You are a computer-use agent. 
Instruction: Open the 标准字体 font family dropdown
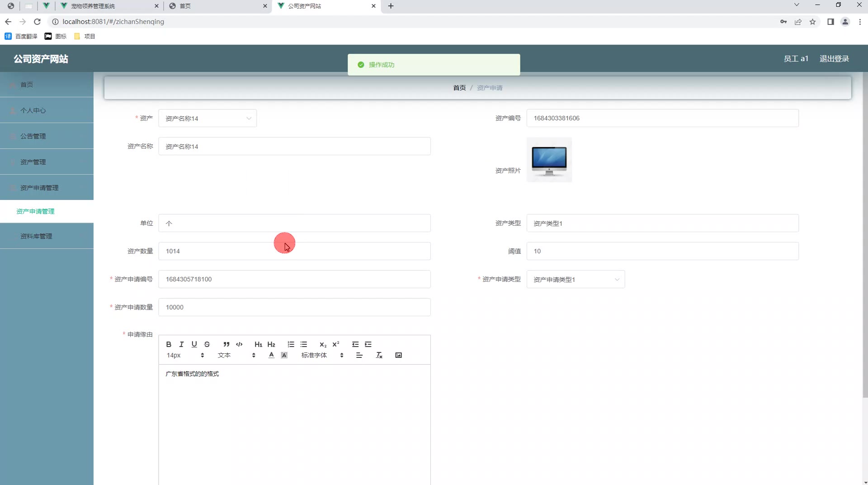tap(322, 355)
